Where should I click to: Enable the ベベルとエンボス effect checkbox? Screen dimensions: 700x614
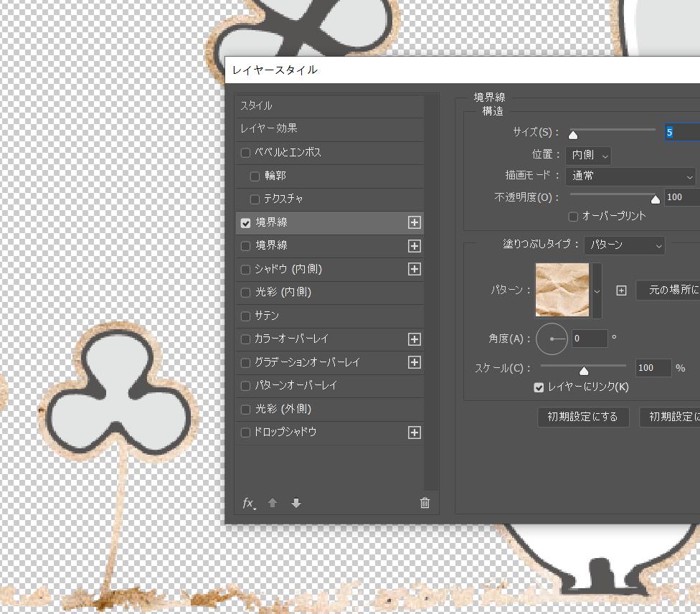pyautogui.click(x=245, y=153)
